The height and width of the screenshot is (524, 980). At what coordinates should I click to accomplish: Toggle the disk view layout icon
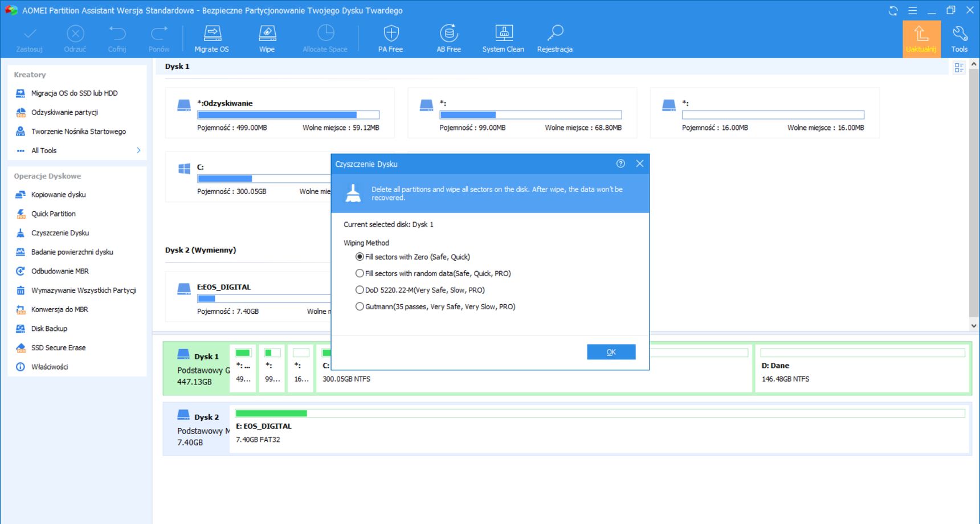tap(959, 68)
